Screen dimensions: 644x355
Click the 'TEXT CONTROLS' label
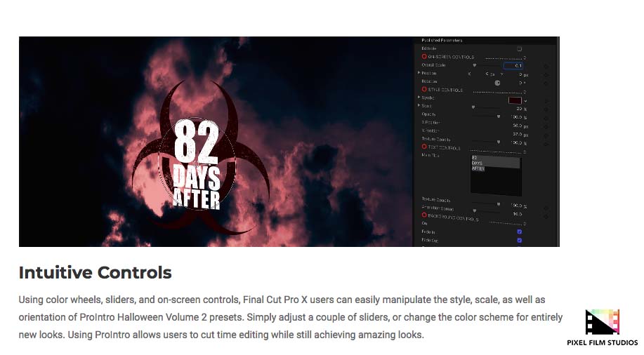(x=444, y=148)
